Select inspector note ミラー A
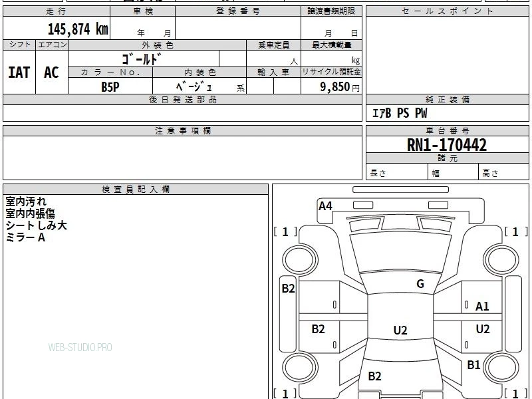The image size is (532, 399). (25, 237)
